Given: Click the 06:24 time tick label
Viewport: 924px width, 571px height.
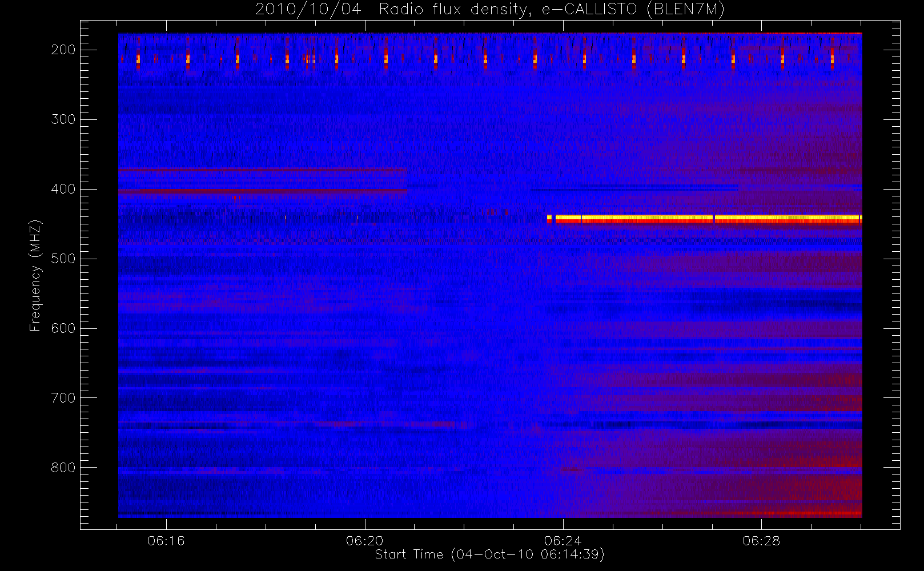Looking at the screenshot, I should 563,541.
